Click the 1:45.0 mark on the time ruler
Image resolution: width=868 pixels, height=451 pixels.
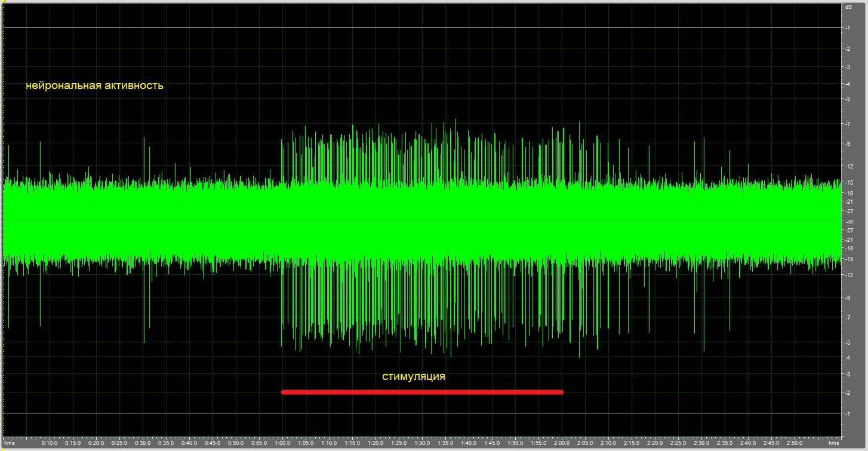(492, 443)
